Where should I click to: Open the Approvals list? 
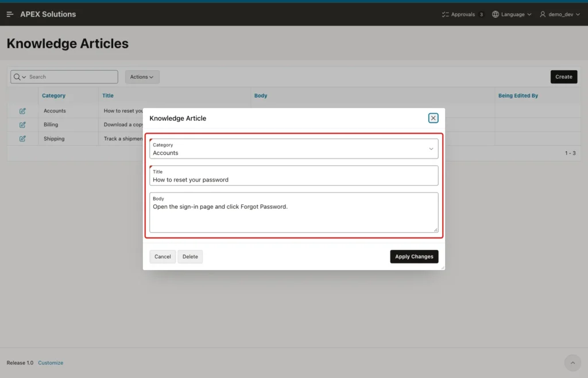pos(463,14)
